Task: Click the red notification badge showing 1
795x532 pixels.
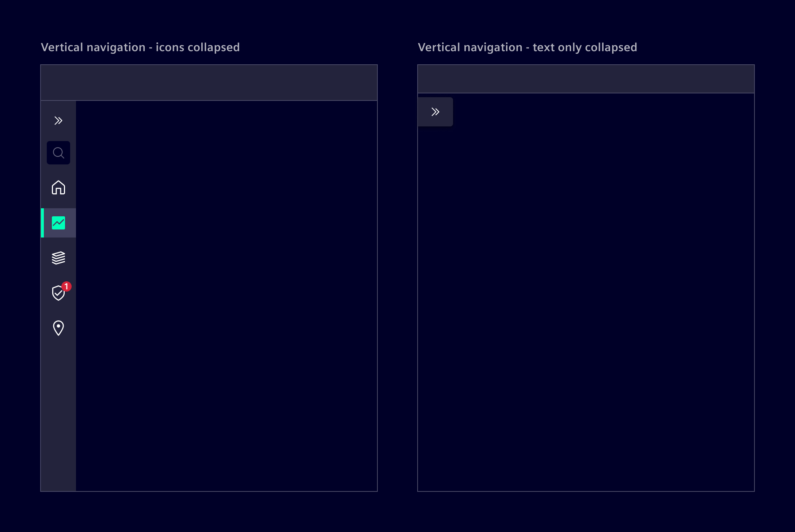Action: [66, 287]
